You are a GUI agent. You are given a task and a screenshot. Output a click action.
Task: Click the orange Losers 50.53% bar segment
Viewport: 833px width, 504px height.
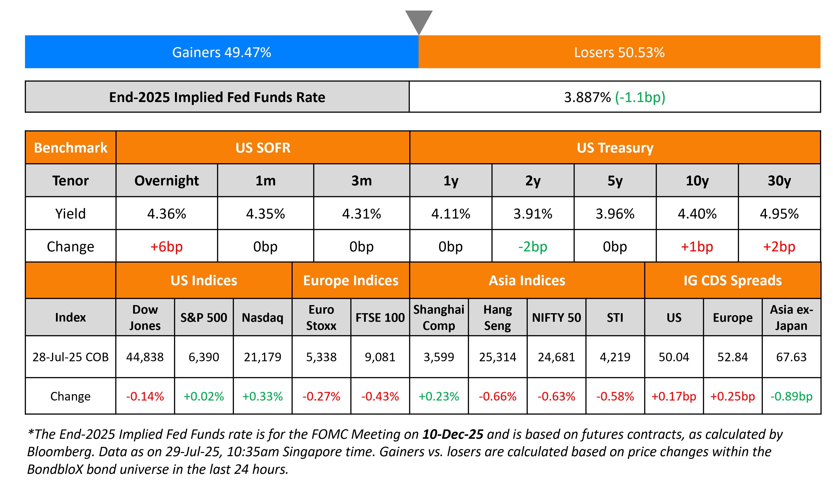[619, 52]
